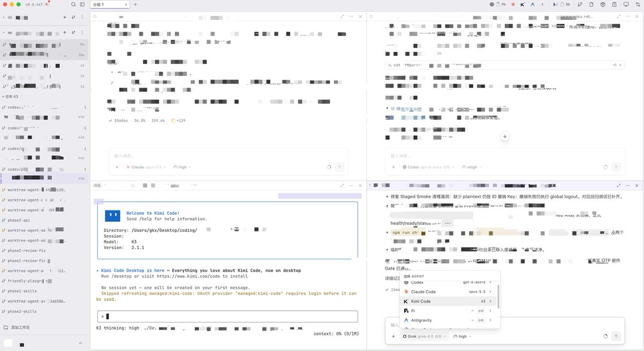Click the Antigravity icon in top toolbar
This screenshot has width=644, height=351.
[x=532, y=4]
